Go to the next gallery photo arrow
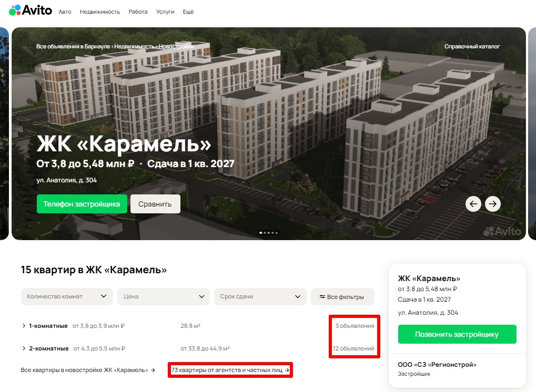Image resolution: width=536 pixels, height=392 pixels. (492, 204)
